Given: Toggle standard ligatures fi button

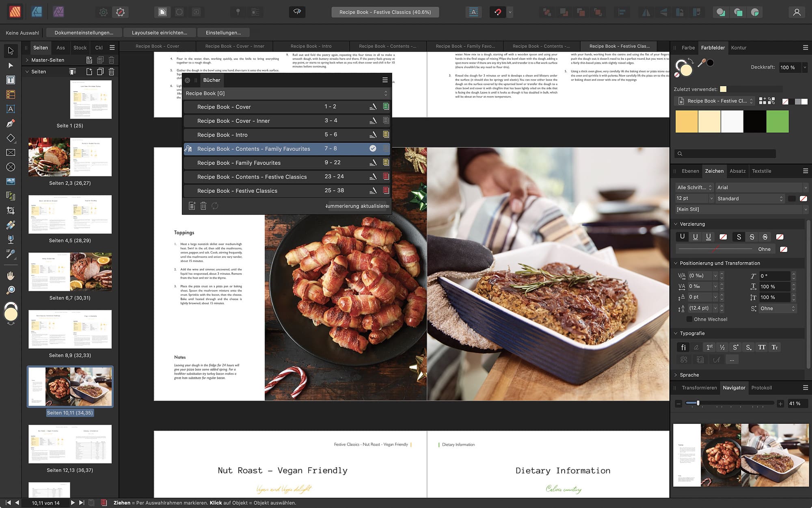Looking at the screenshot, I should point(683,347).
